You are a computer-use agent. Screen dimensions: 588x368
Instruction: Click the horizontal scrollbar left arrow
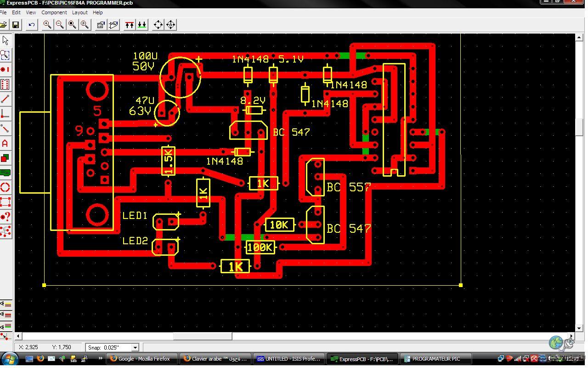[x=18, y=337]
